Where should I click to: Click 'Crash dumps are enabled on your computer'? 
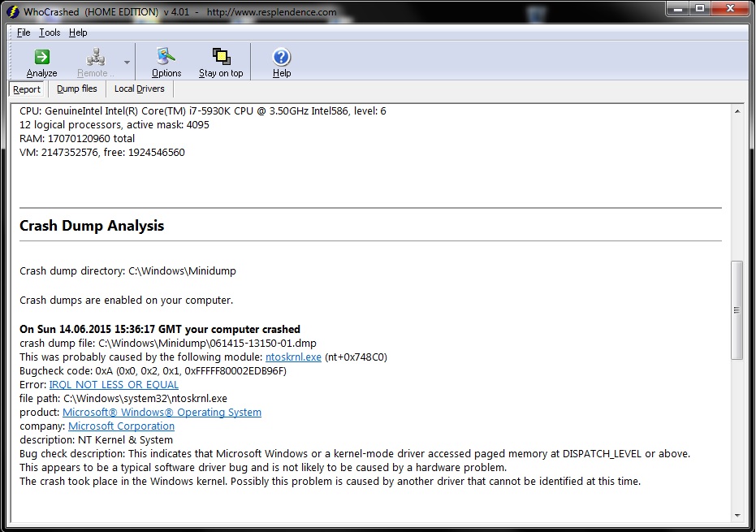pos(127,300)
